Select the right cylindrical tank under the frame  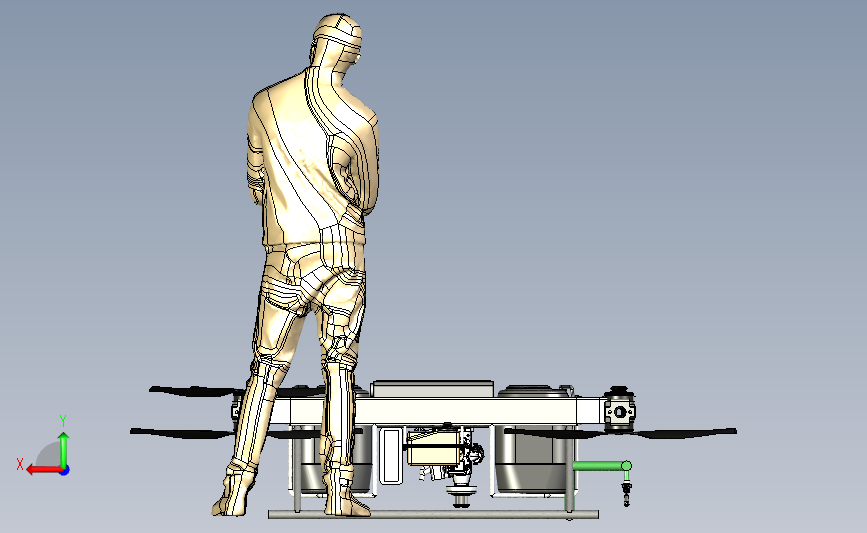(x=532, y=460)
